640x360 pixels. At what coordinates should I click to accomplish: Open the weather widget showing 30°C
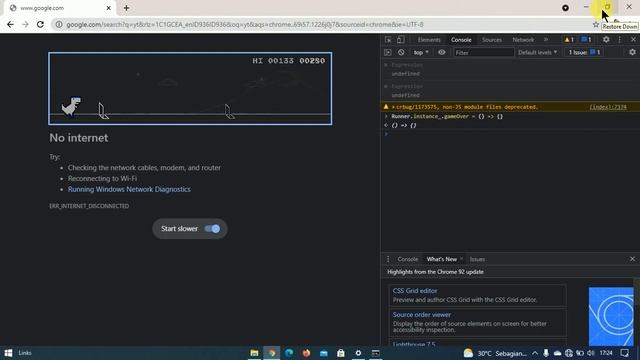[495, 353]
